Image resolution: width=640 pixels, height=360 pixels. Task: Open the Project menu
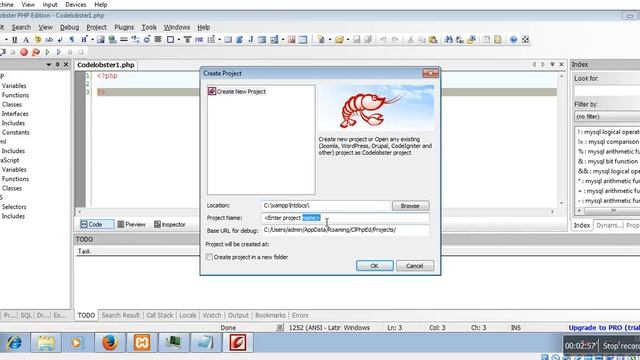pos(96,27)
